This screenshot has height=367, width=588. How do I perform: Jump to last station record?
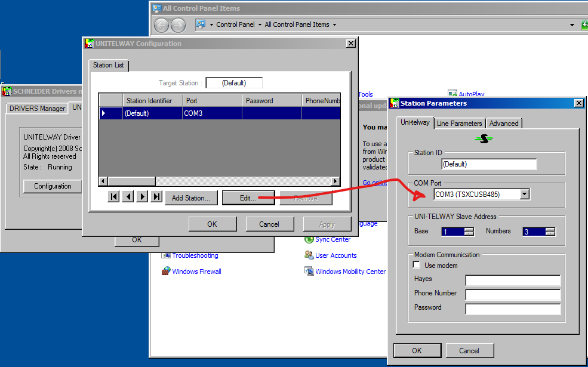[x=156, y=198]
